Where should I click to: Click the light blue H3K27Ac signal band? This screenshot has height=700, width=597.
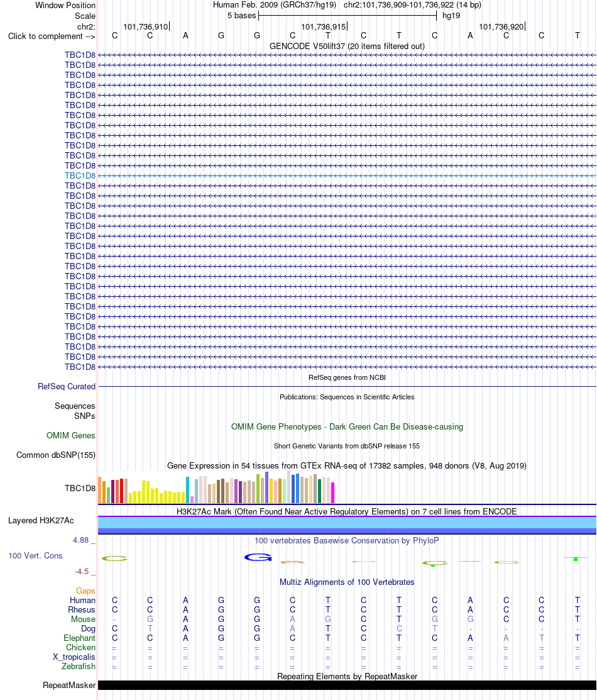click(x=347, y=522)
